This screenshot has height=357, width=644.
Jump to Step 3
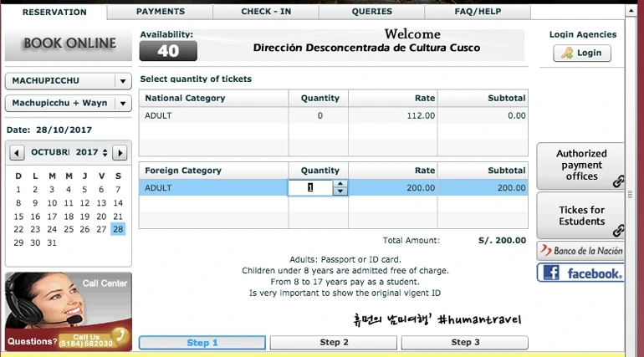(465, 343)
